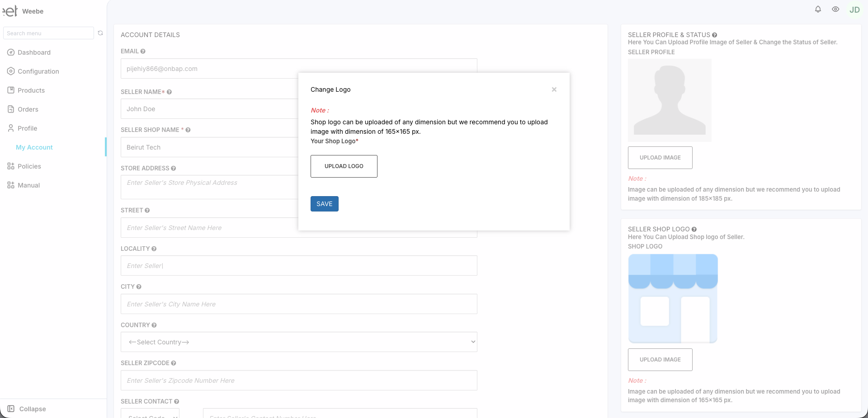The height and width of the screenshot is (418, 868).
Task: Select the Configuration sidebar icon
Action: point(10,71)
